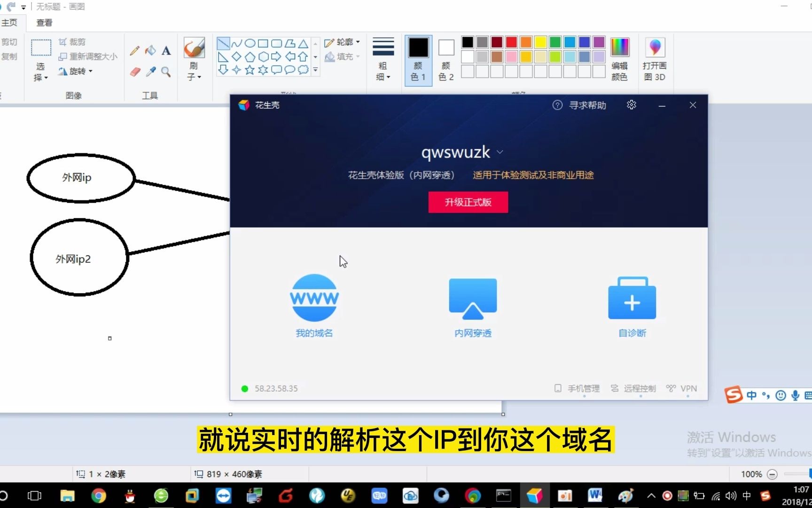
Task: Open the 轮廓 outline dropdown
Action: (x=342, y=42)
